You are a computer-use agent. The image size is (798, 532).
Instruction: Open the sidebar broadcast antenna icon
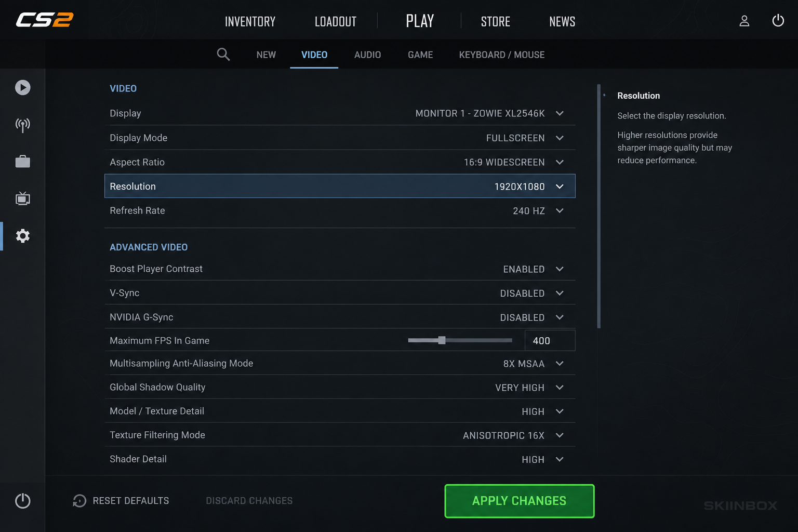coord(22,125)
